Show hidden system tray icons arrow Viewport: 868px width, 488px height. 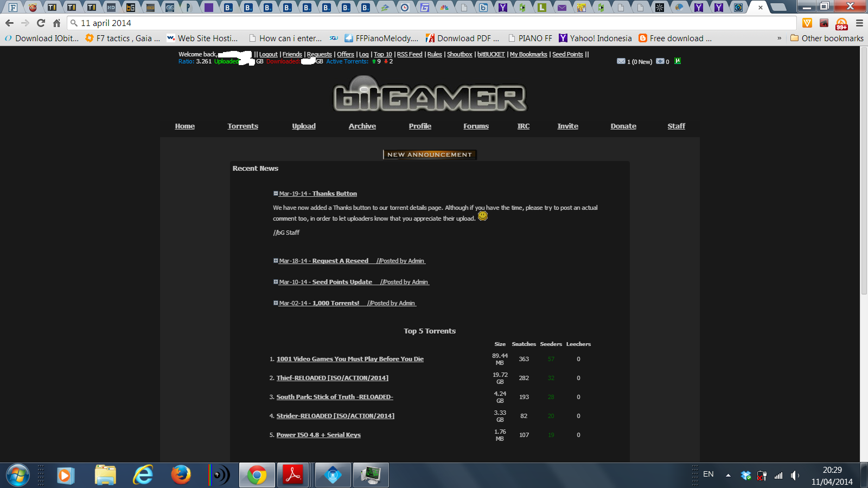pyautogui.click(x=728, y=476)
